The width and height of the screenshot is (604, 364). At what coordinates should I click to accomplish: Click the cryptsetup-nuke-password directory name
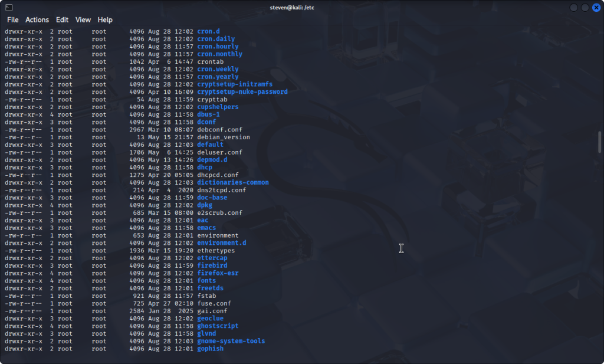[x=242, y=92]
